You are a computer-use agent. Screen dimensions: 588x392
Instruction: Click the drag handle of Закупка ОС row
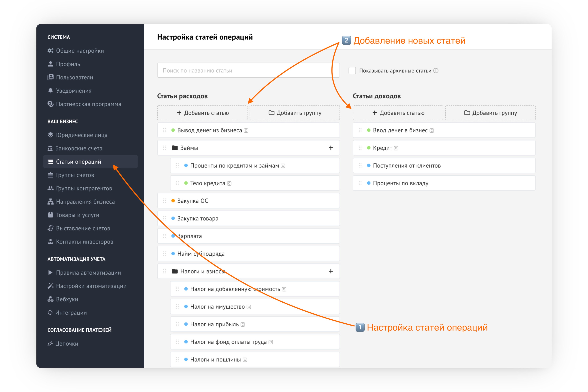[x=164, y=201]
